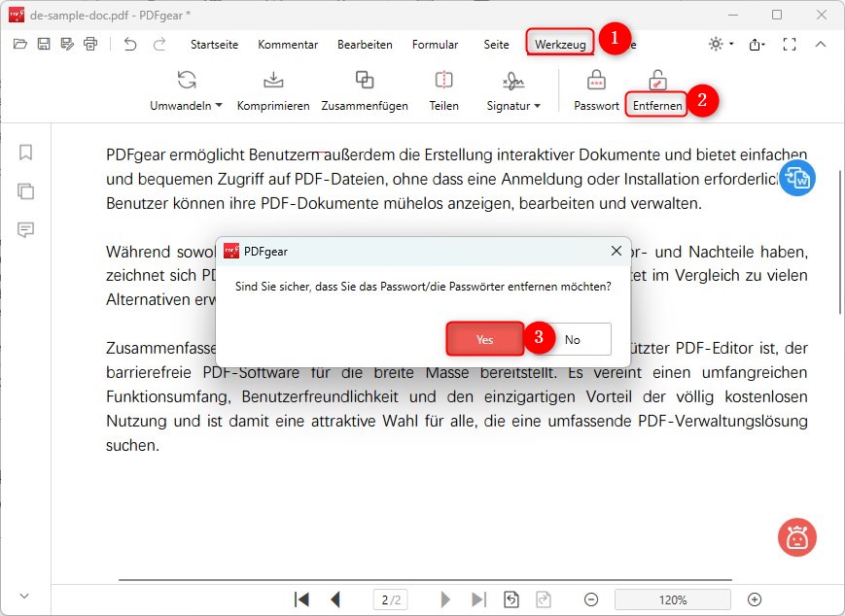Select the Komprimieren compress tool

pyautogui.click(x=272, y=90)
